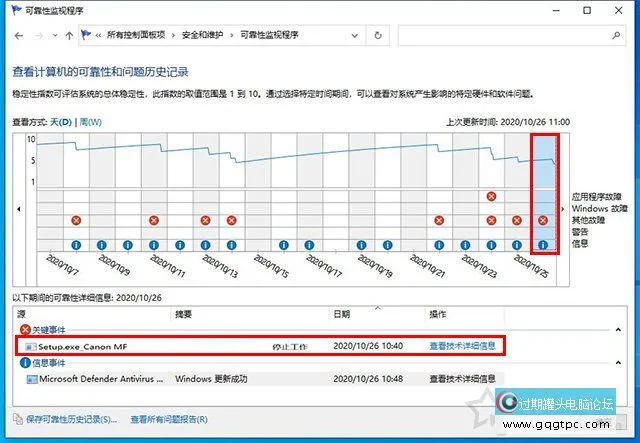Click the search magnifier icon
Viewport: 640px width, 443px height.
tap(616, 36)
